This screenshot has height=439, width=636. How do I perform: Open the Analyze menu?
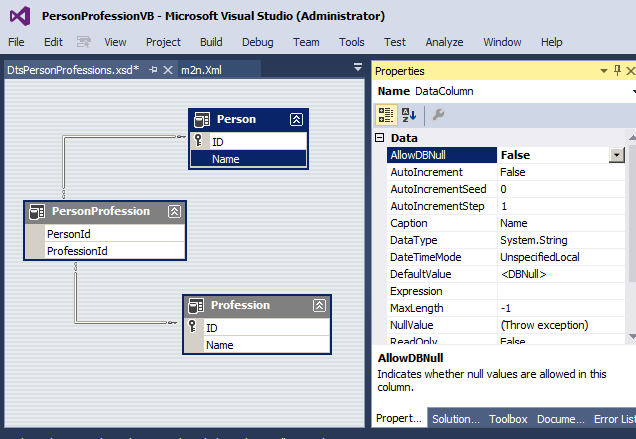pos(444,42)
